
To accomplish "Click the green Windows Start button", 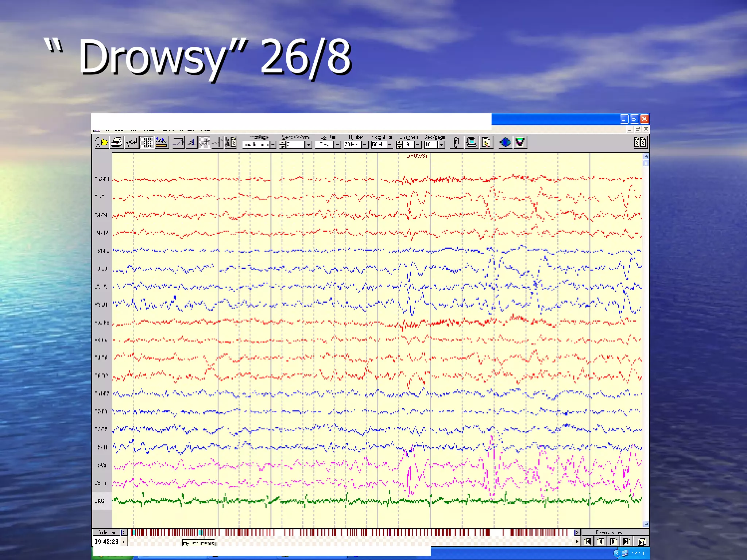I will click(113, 558).
